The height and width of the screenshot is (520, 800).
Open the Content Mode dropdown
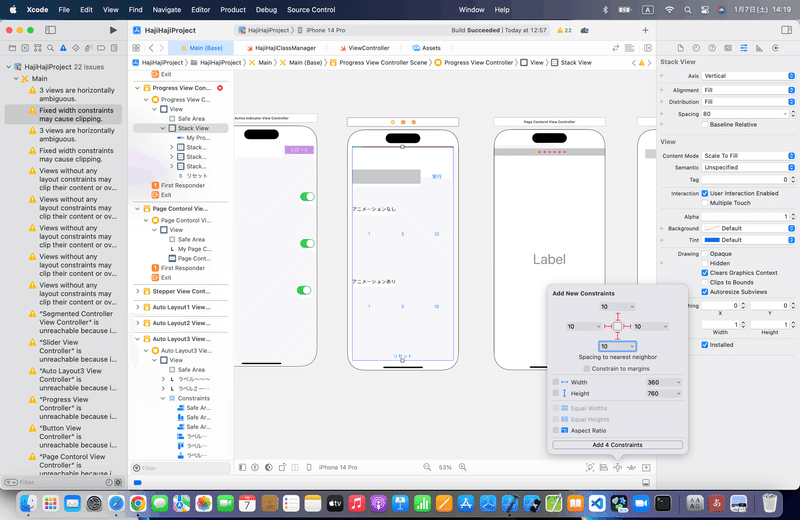pos(748,156)
